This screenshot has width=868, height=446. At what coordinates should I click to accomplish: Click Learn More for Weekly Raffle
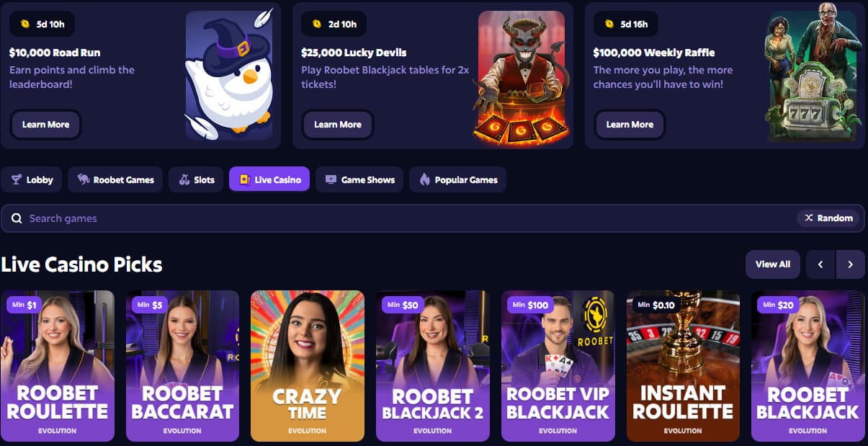(x=630, y=125)
